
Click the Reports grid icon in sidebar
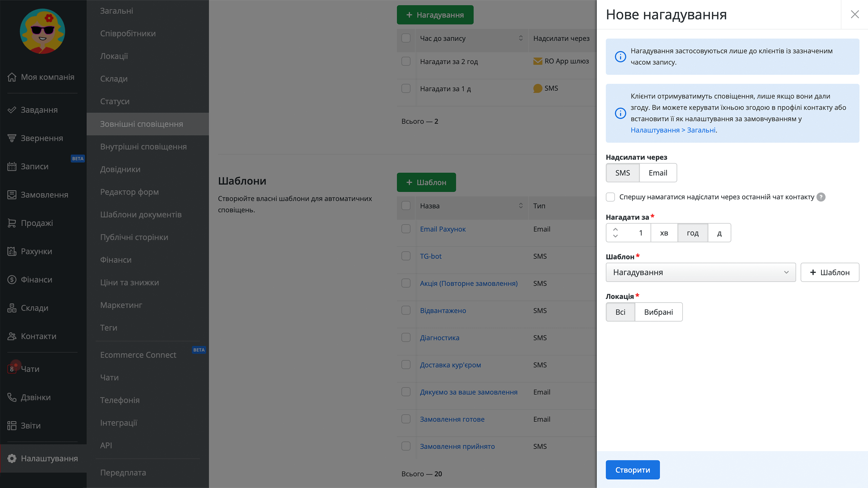[12, 425]
